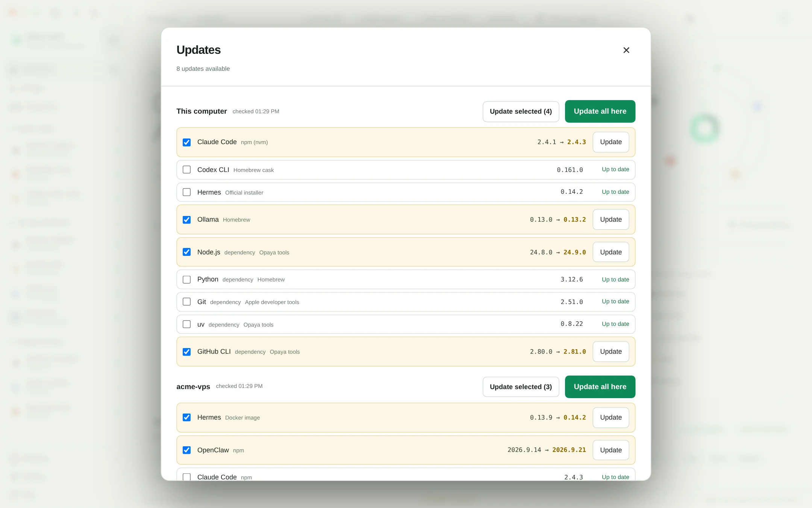Update Node.js to 24.9.0
The image size is (812, 508).
click(611, 252)
